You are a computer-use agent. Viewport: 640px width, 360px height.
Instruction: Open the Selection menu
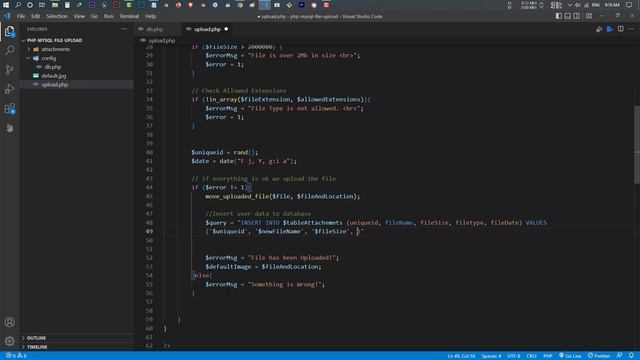pyautogui.click(x=57, y=16)
